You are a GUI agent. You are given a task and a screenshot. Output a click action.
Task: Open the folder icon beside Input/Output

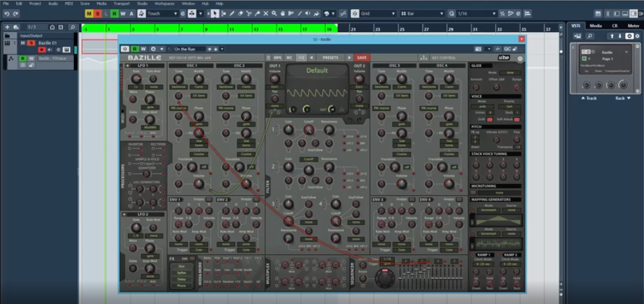tap(8, 36)
